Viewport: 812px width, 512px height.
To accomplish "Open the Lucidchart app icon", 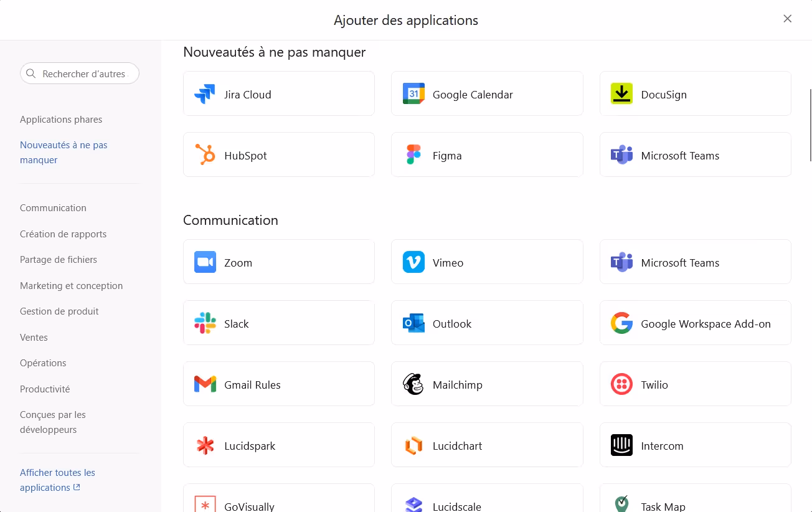I will pos(413,445).
